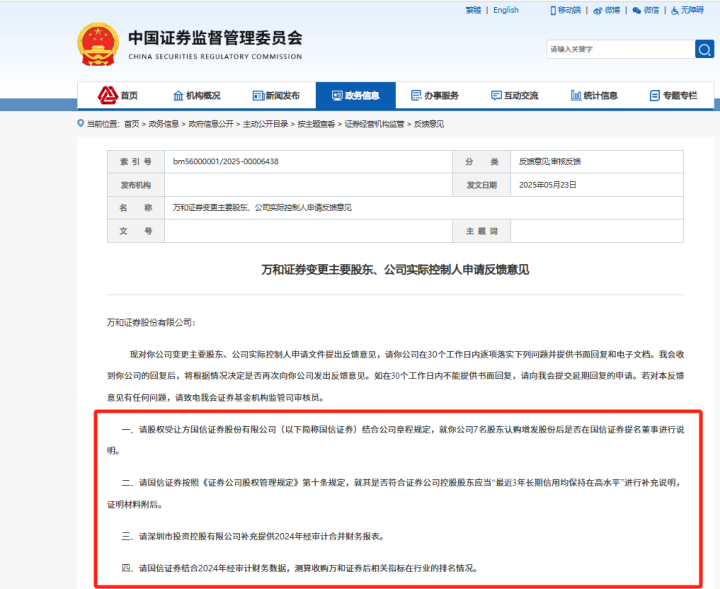
Task: Click the 中国证券监督管理委员会 site title
Action: tap(215, 38)
